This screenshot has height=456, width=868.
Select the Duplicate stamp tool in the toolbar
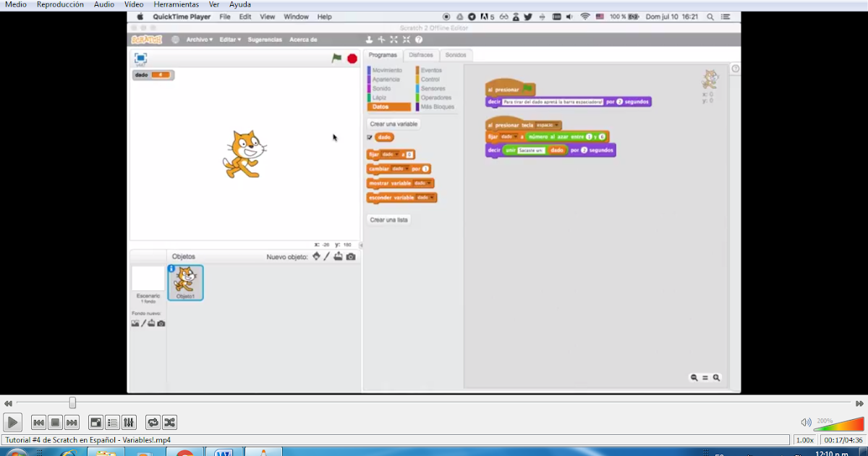click(x=368, y=41)
